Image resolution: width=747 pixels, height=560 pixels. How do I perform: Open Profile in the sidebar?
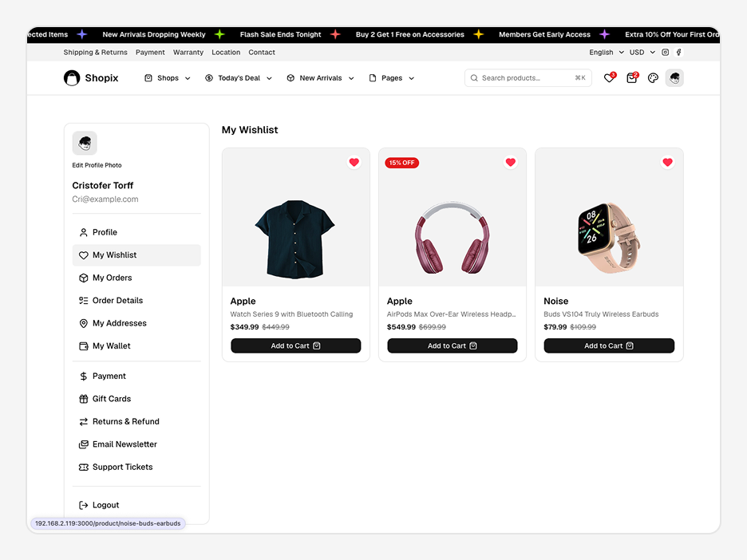136,232
